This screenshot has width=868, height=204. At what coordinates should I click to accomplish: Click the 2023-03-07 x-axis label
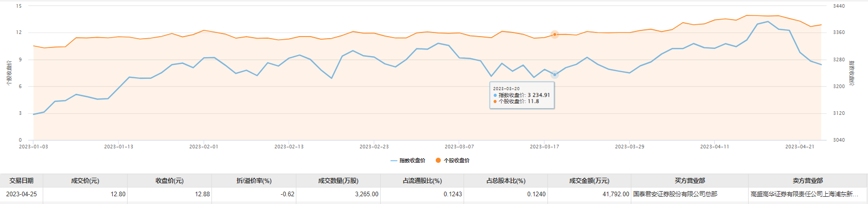point(459,147)
